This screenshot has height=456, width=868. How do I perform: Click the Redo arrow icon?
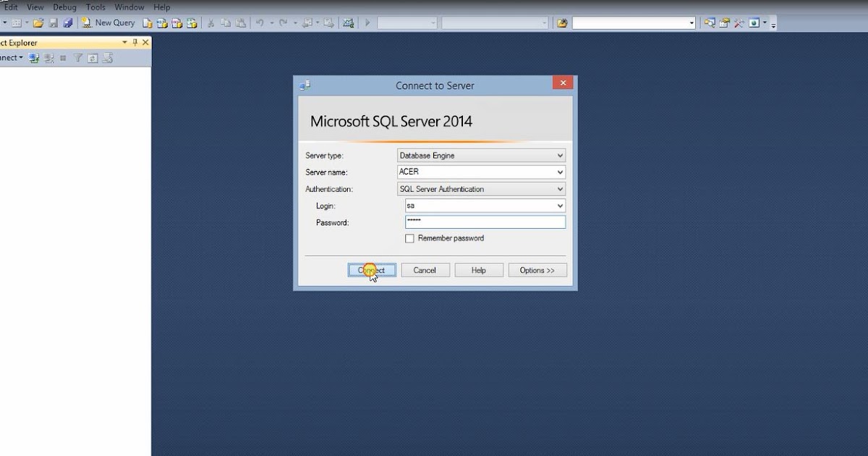(x=283, y=23)
